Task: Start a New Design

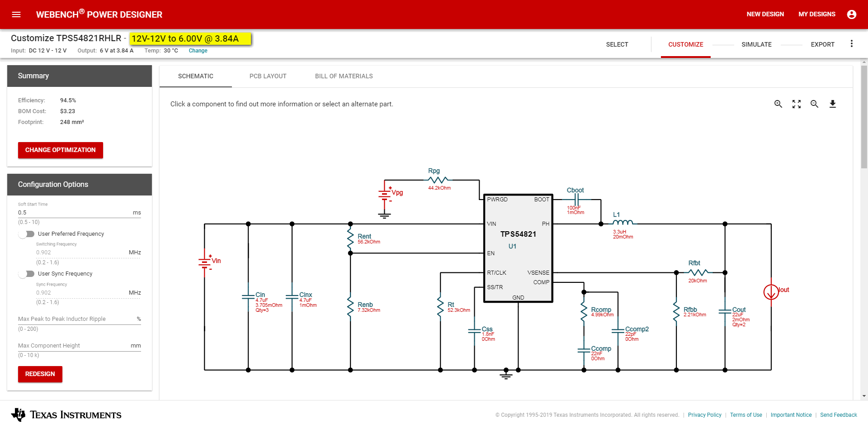Action: pyautogui.click(x=765, y=14)
